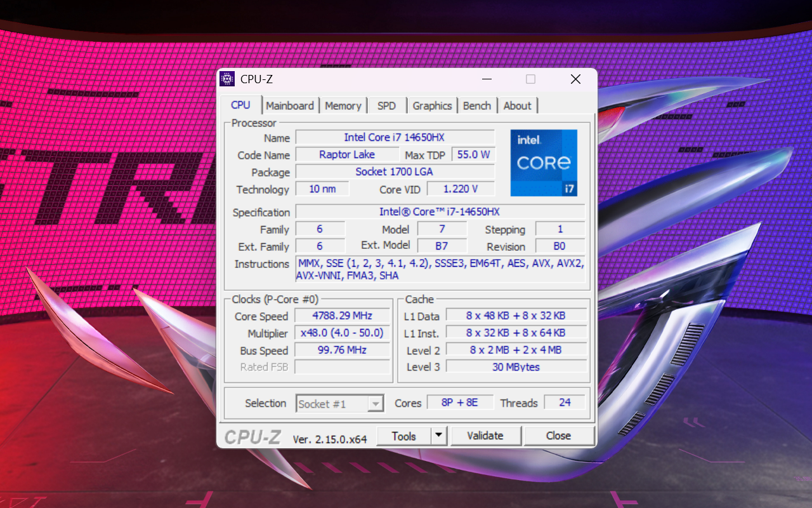Click the Core Speed value 4788.29 MHz

click(343, 316)
